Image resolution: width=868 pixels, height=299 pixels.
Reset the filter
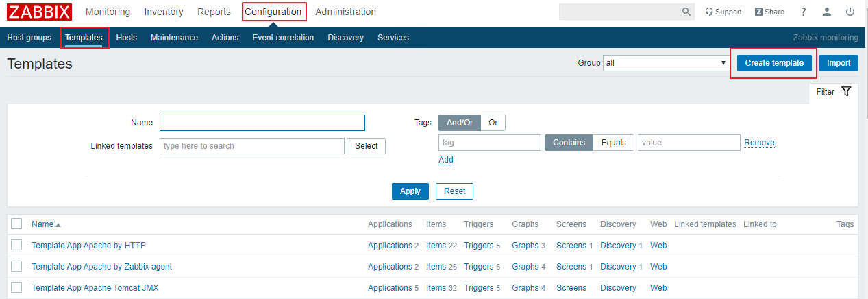(454, 191)
